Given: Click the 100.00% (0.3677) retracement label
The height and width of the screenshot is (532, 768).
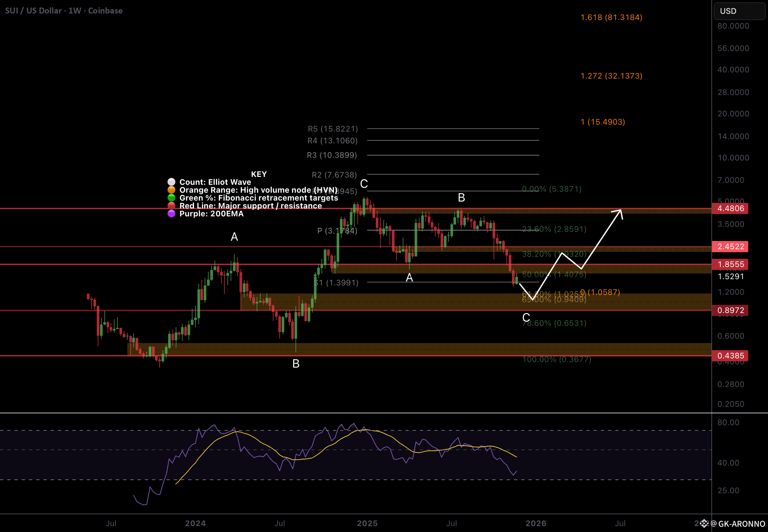Looking at the screenshot, I should pos(556,359).
